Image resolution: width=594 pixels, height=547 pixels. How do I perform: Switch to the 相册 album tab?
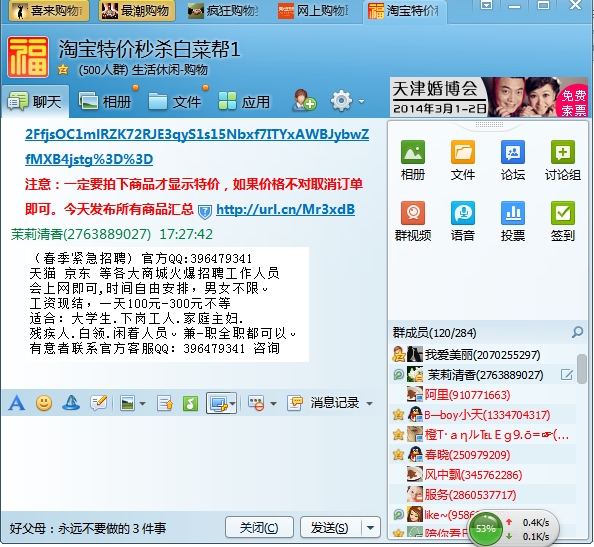coord(105,102)
